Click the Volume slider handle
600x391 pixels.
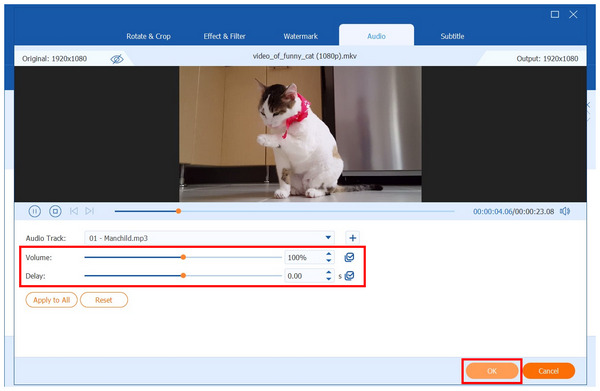183,257
